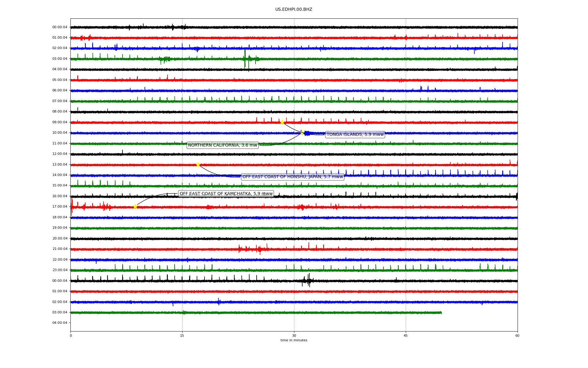Click the 04:00:04 empty last row label
Image resolution: width=588 pixels, height=368 pixels.
(x=60, y=323)
